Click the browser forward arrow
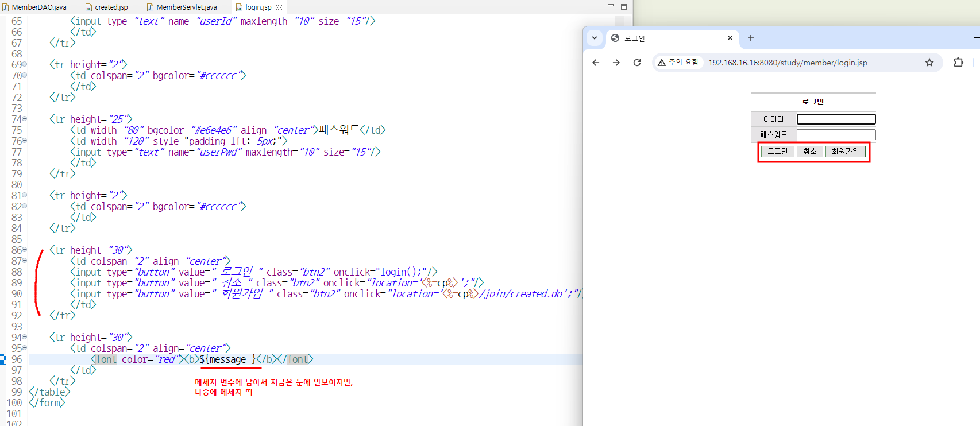This screenshot has height=426, width=980. tap(616, 63)
